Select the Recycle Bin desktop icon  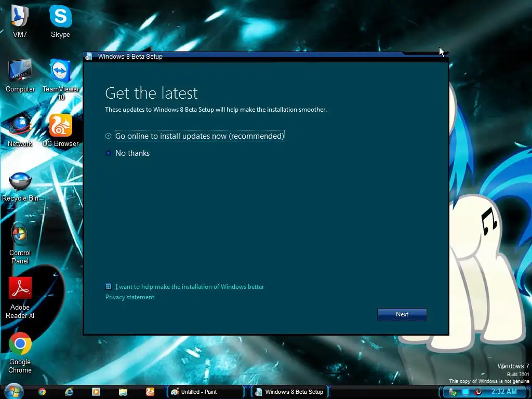click(20, 187)
